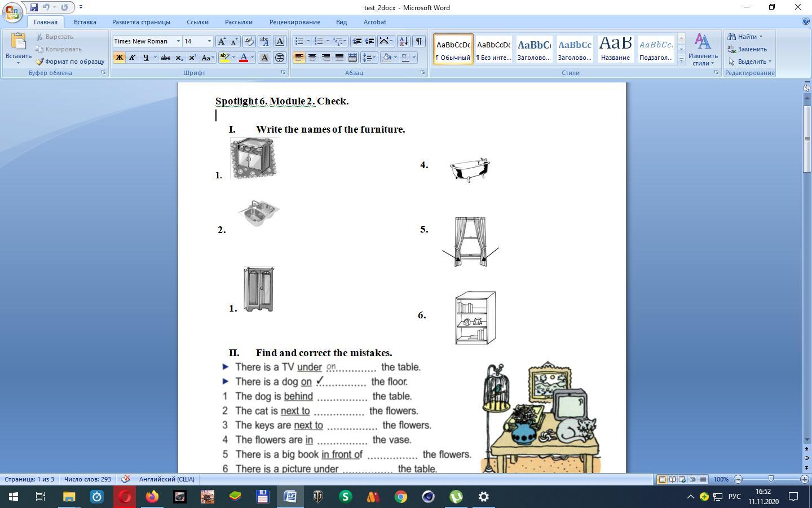Toggle underline Ч formatting
Viewport: 812px width, 508px height.
tap(146, 58)
